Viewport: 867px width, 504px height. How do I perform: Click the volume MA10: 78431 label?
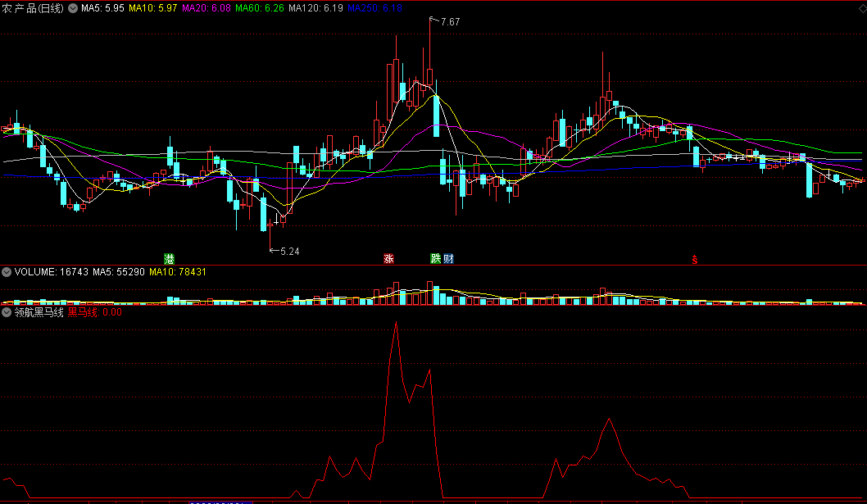(x=178, y=272)
